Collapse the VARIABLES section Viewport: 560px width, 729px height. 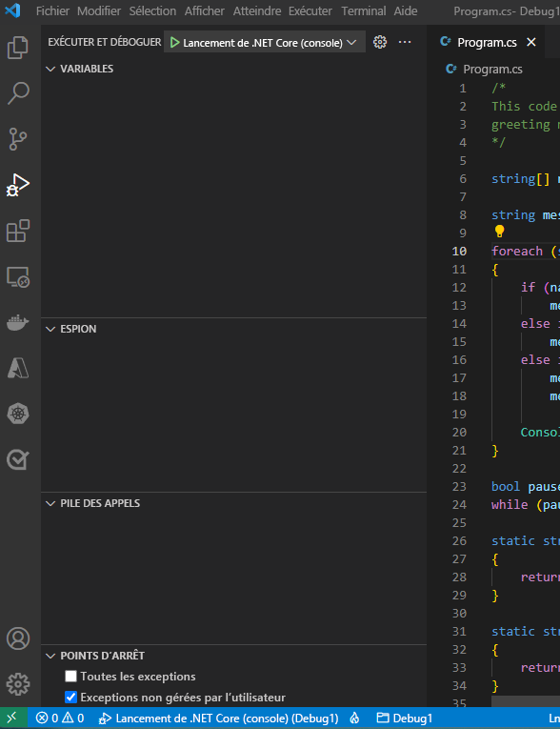point(50,69)
